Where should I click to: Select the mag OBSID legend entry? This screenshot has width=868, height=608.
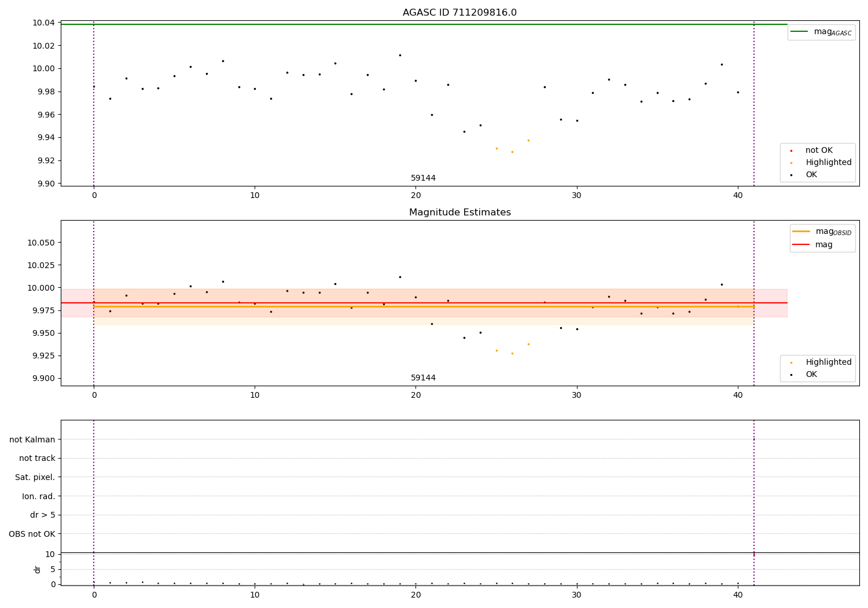tap(822, 232)
